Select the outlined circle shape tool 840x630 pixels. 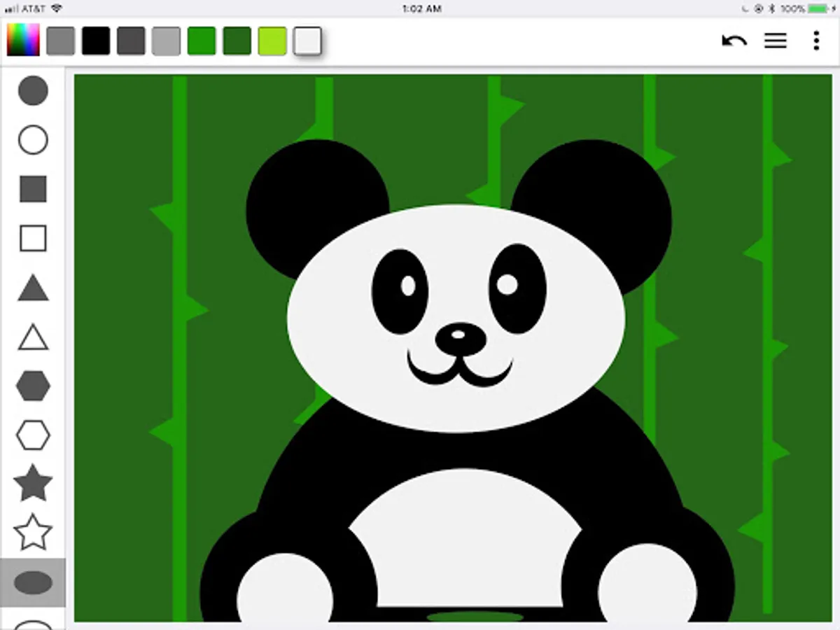(33, 140)
